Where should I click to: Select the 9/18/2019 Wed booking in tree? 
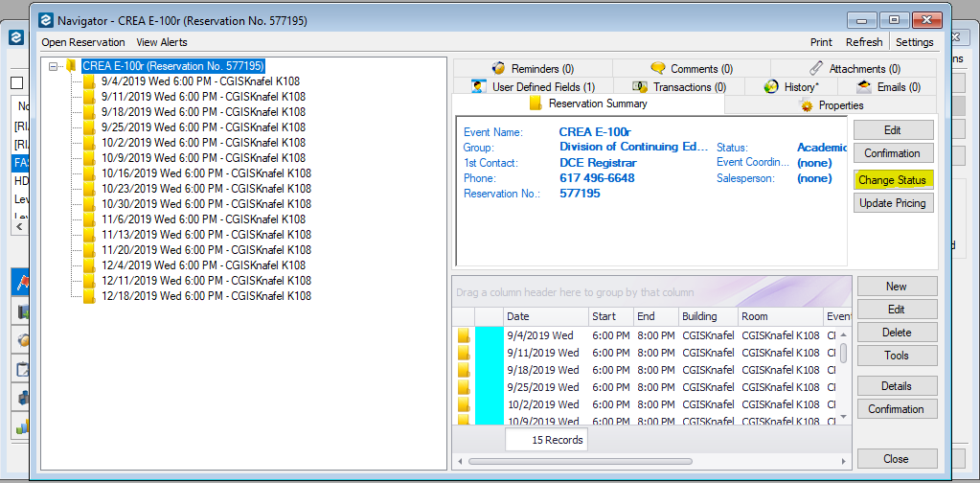click(203, 112)
